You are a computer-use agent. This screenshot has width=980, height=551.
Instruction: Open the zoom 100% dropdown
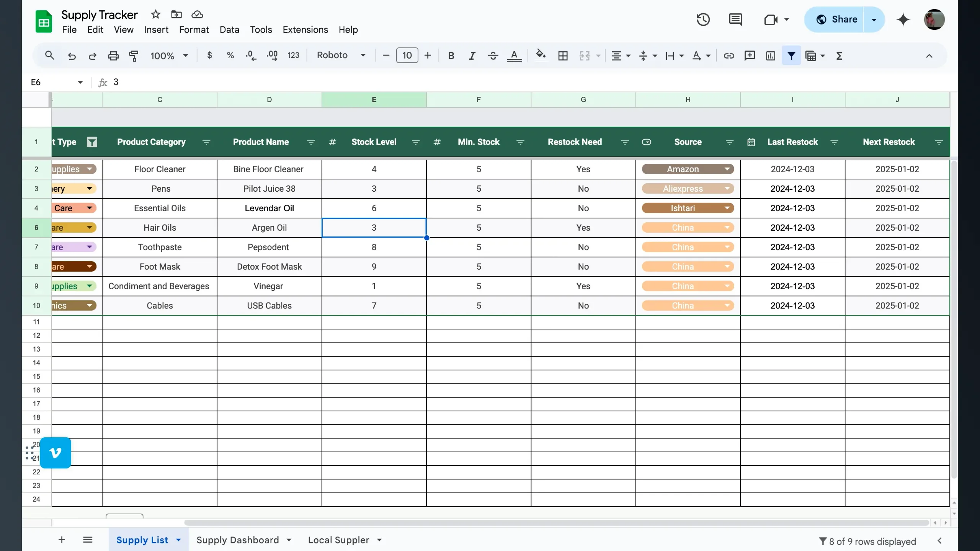[x=169, y=56]
